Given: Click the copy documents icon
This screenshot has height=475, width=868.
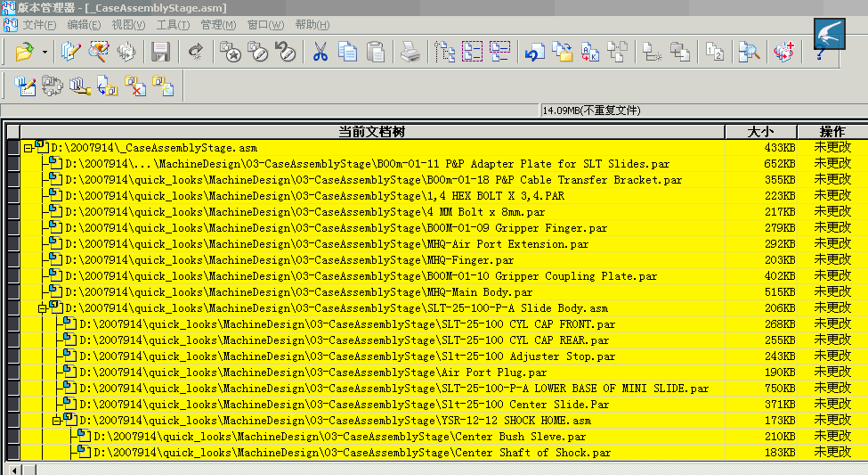Looking at the screenshot, I should [x=347, y=52].
